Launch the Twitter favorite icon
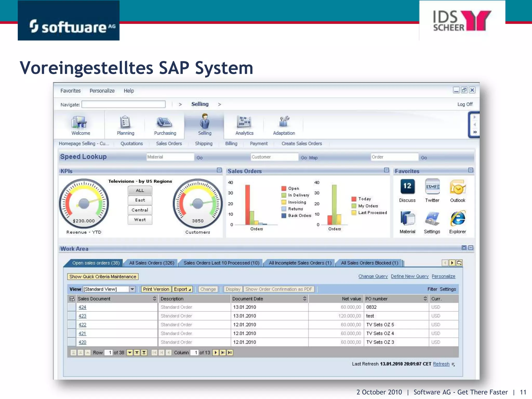The height and width of the screenshot is (399, 532). (x=432, y=187)
